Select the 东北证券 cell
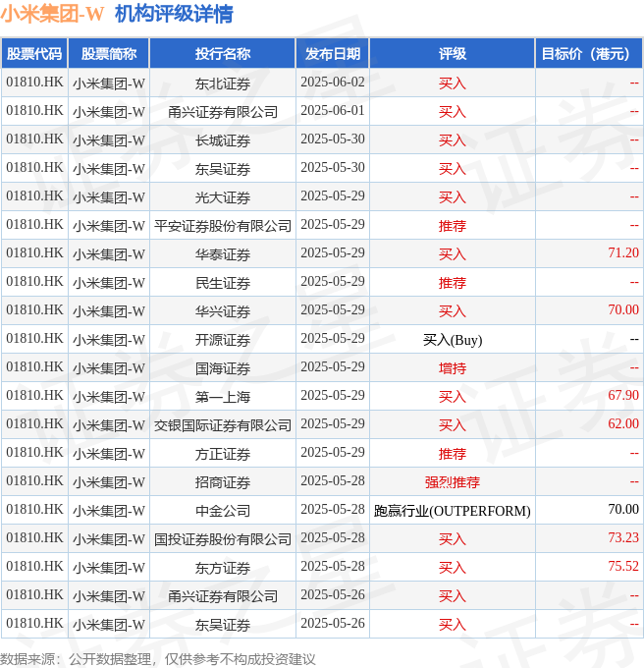Viewport: 644px width, 668px height. pyautogui.click(x=223, y=83)
